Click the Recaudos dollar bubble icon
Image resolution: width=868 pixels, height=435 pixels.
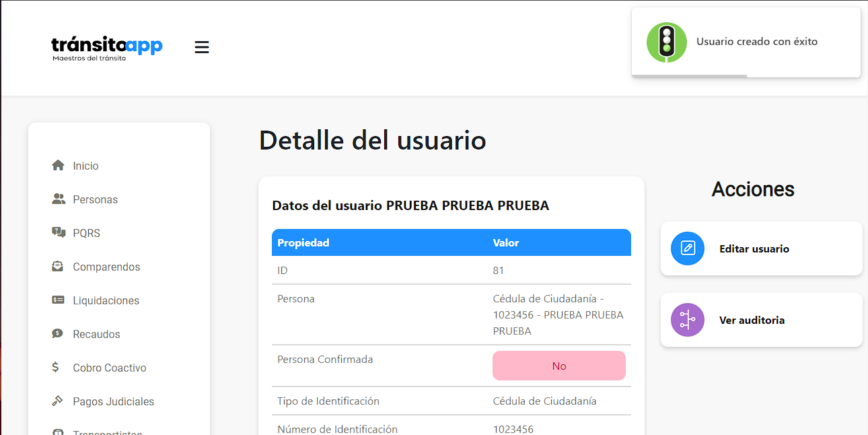(x=59, y=334)
